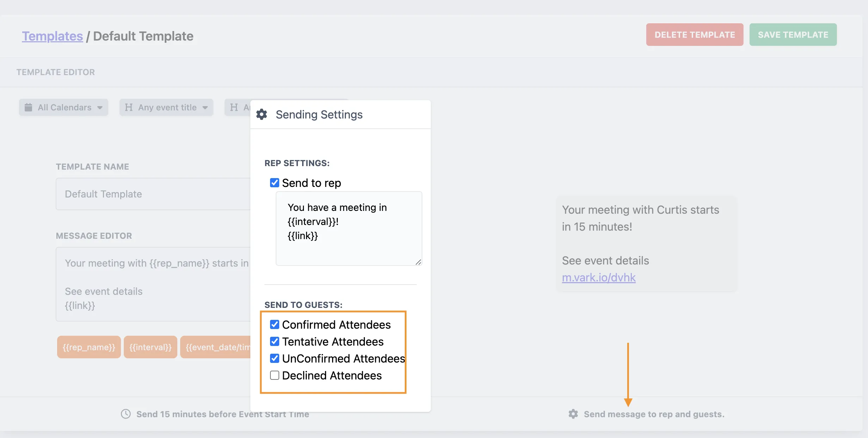Click the Save Template button

(793, 35)
